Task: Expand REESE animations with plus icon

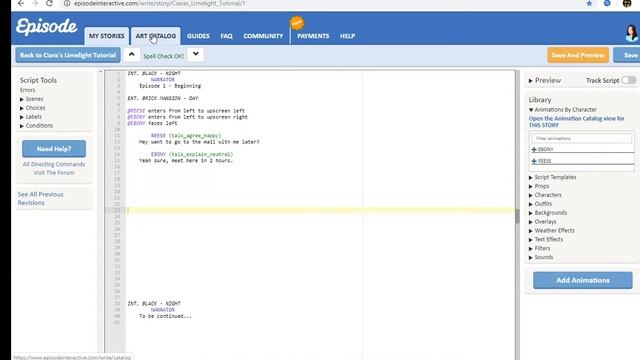Action: tap(534, 161)
